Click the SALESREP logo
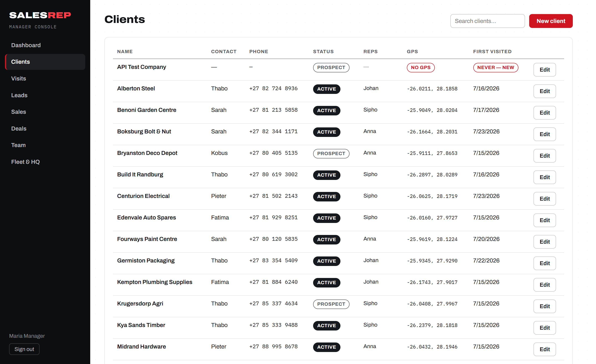The height and width of the screenshot is (364, 596). tap(40, 15)
